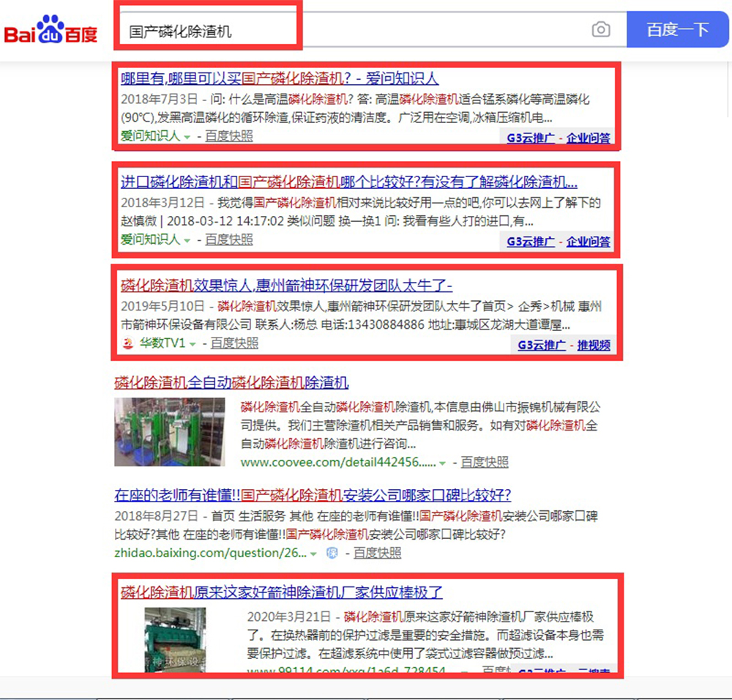Click the breadcrumb text 首页 生活服务 其他
The image size is (732, 700).
[x=262, y=516]
